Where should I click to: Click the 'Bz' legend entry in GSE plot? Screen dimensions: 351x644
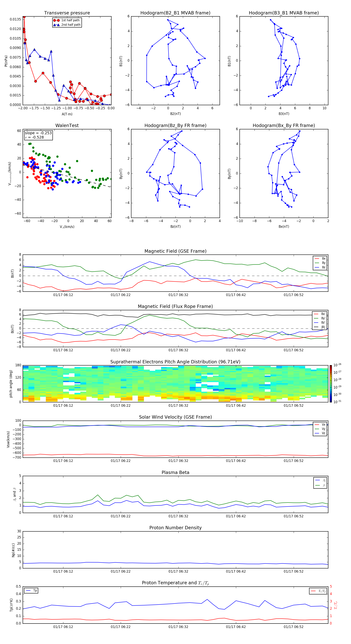pos(320,267)
